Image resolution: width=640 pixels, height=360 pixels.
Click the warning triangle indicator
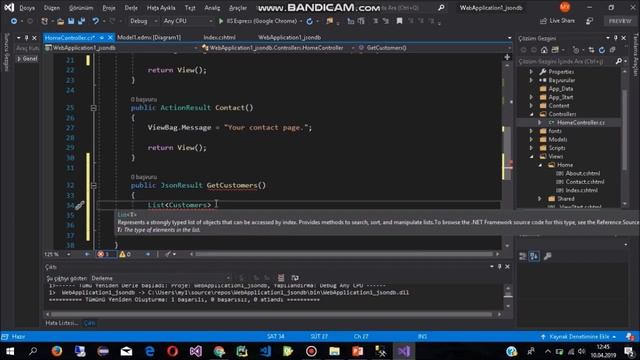point(122,254)
